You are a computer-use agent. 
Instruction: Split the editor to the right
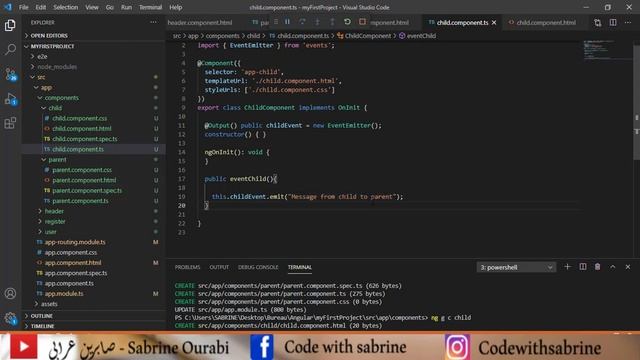(613, 23)
